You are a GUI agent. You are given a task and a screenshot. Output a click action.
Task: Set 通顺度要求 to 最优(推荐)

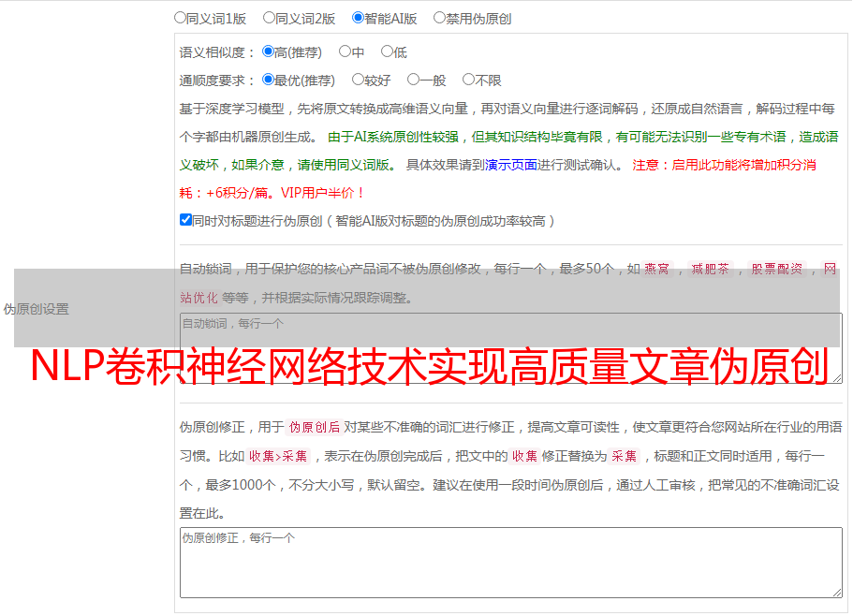pyautogui.click(x=268, y=80)
